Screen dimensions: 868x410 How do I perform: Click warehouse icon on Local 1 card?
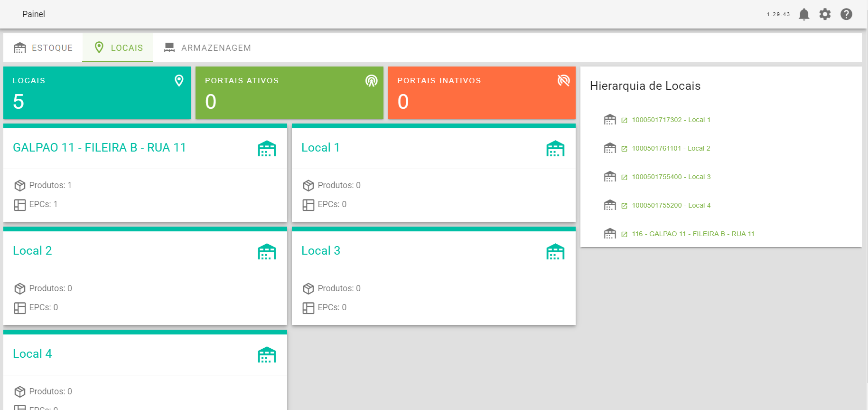(555, 149)
